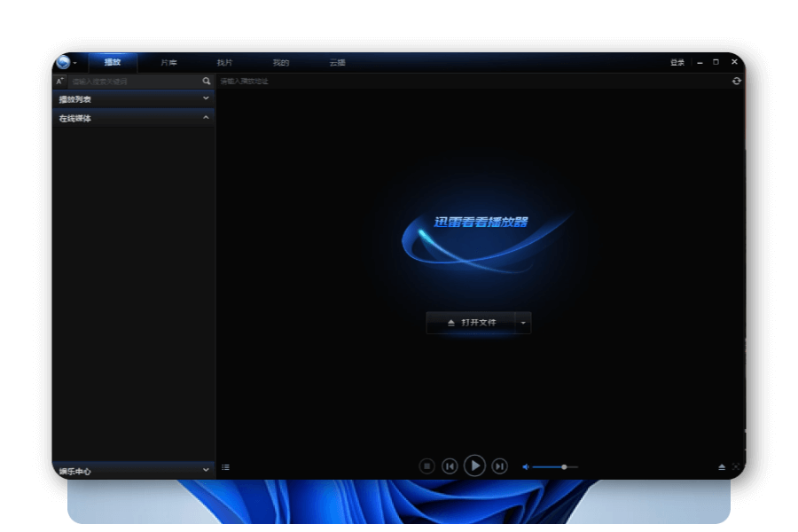The width and height of the screenshot is (798, 532).
Task: Click the 登录 login link
Action: point(677,63)
